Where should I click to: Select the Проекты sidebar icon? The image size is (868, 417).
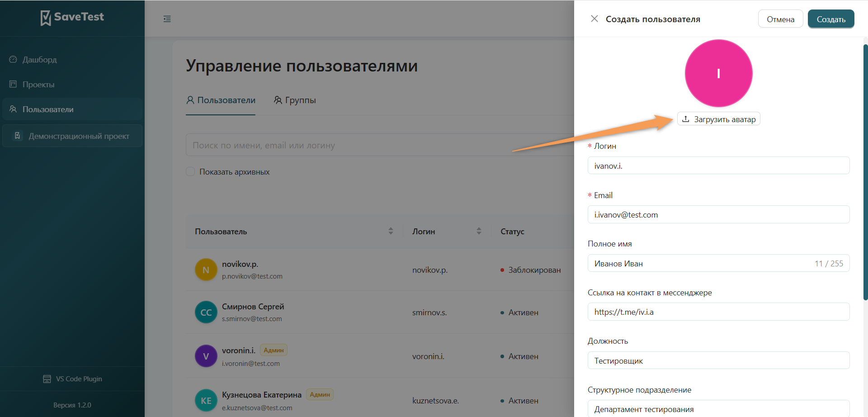12,84
